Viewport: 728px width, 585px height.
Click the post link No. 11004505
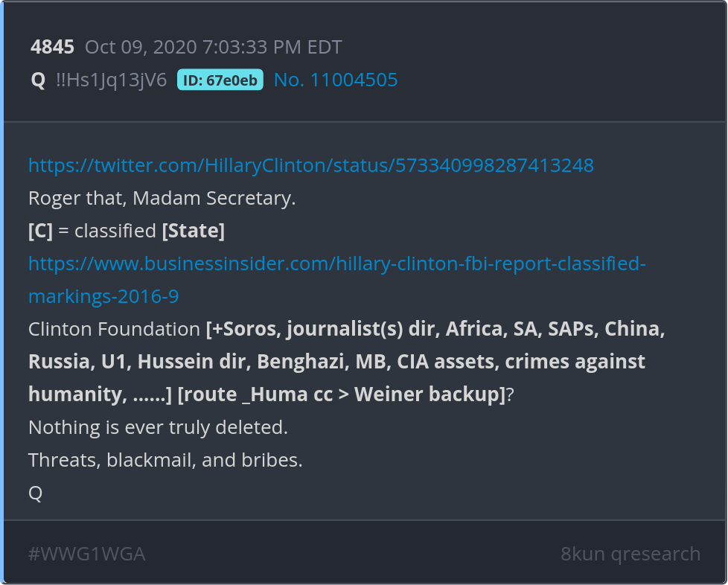pyautogui.click(x=336, y=80)
